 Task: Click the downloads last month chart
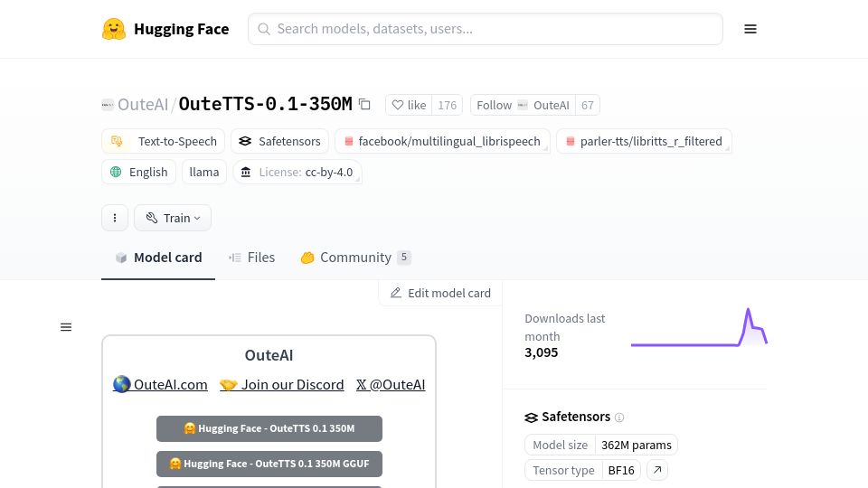click(699, 327)
